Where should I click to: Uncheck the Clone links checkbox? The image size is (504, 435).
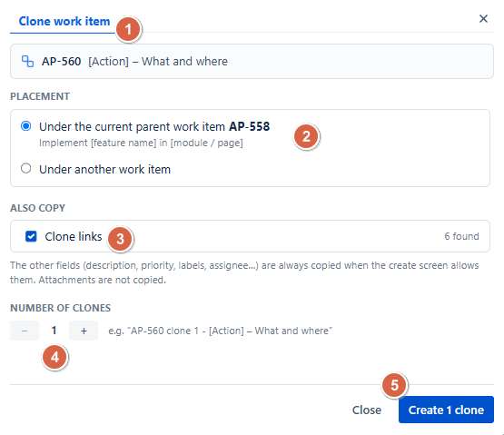(31, 236)
